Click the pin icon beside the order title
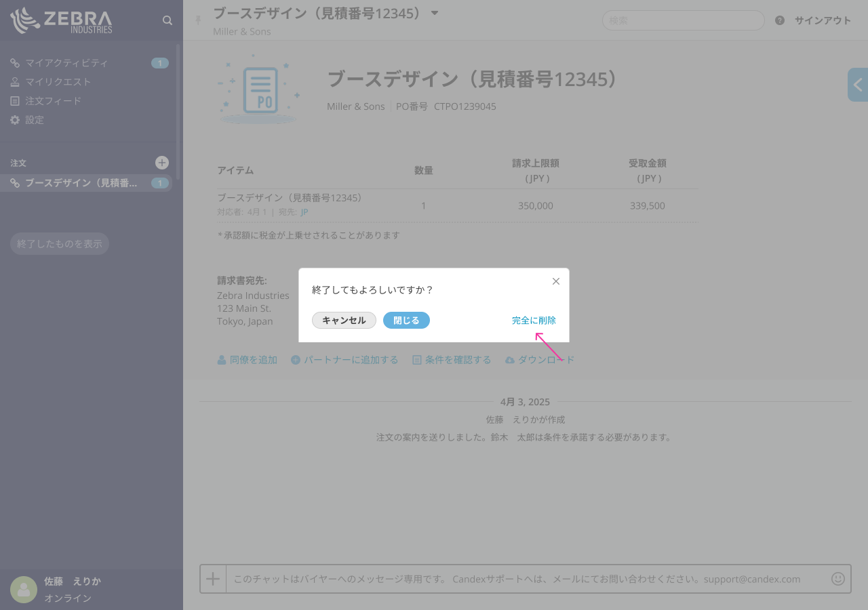 click(x=198, y=20)
